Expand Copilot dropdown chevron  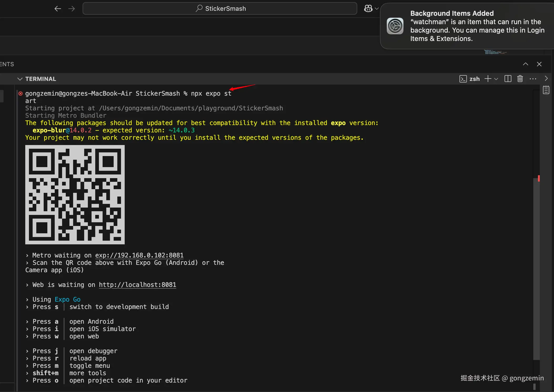pos(377,9)
